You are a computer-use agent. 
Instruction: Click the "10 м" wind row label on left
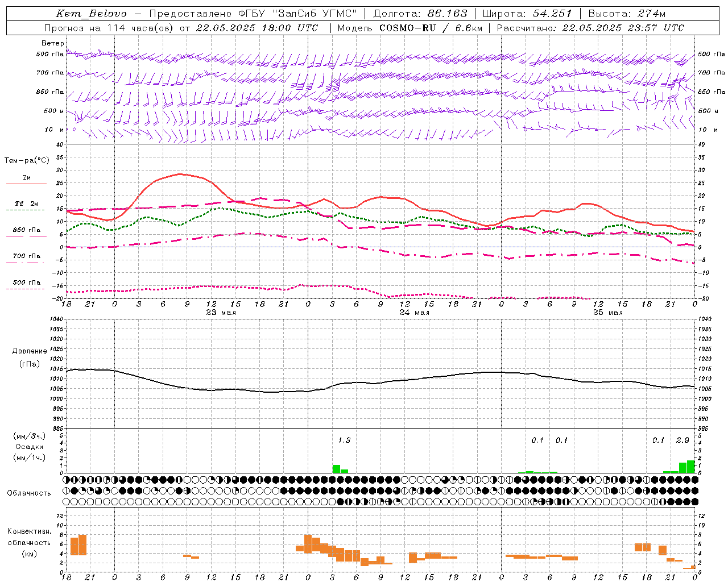pos(55,130)
